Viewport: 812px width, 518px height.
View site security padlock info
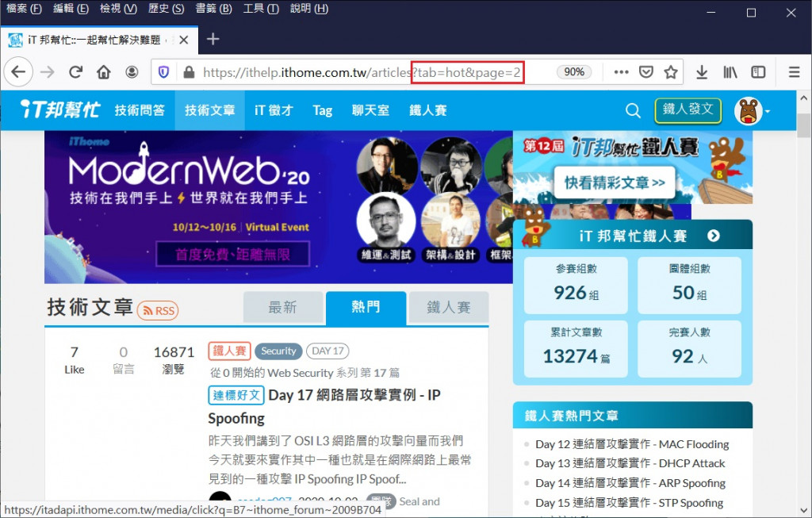[189, 72]
